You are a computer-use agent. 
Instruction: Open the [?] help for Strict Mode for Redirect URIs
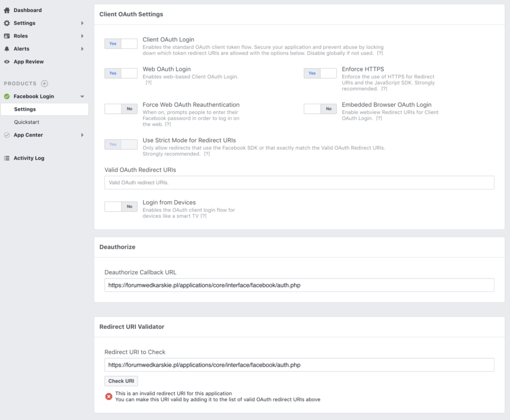pos(207,154)
